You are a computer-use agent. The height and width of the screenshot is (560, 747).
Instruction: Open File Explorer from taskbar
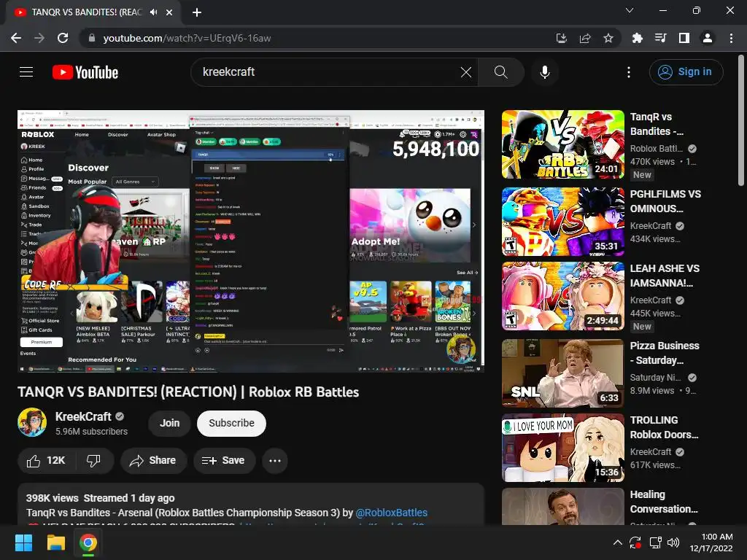click(x=55, y=542)
